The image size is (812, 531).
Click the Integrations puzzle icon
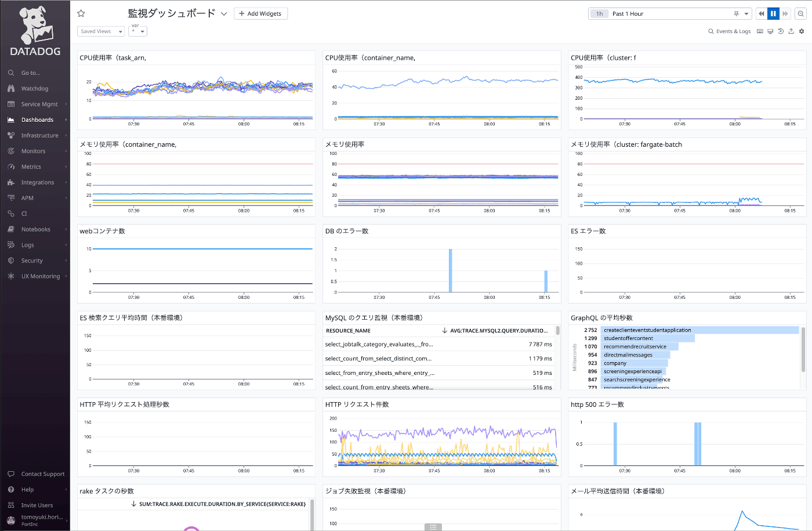point(11,183)
